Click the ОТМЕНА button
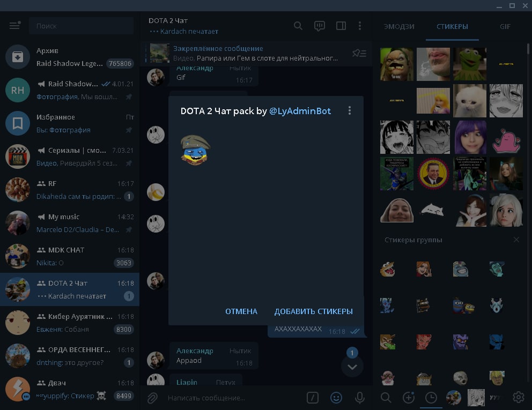This screenshot has width=532, height=410. (241, 311)
